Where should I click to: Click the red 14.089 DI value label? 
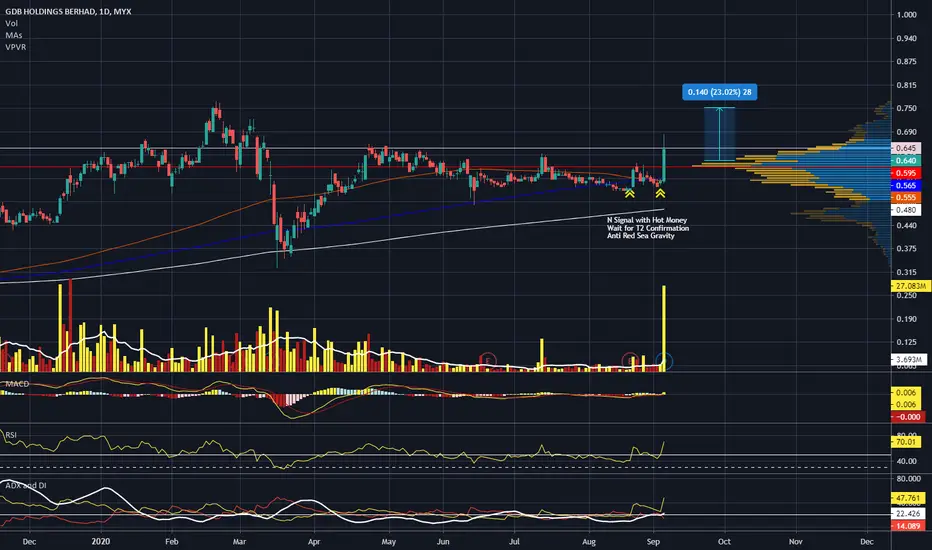pyautogui.click(x=908, y=526)
